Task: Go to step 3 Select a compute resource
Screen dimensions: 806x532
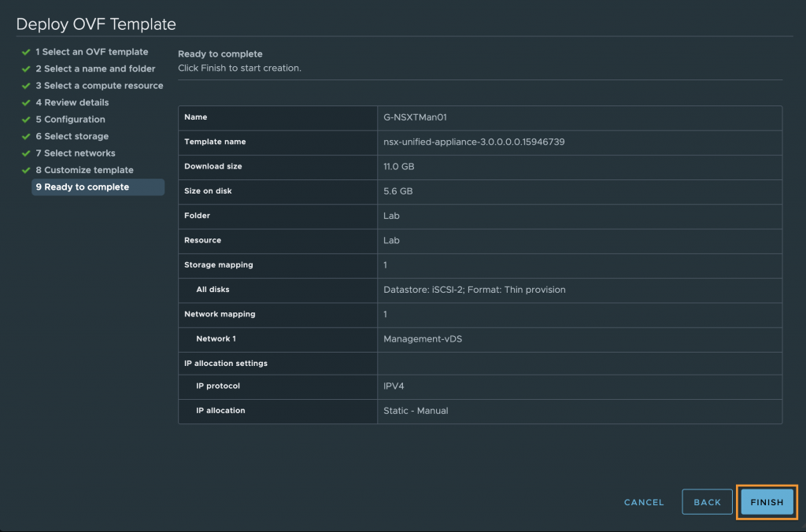Action: pyautogui.click(x=99, y=86)
